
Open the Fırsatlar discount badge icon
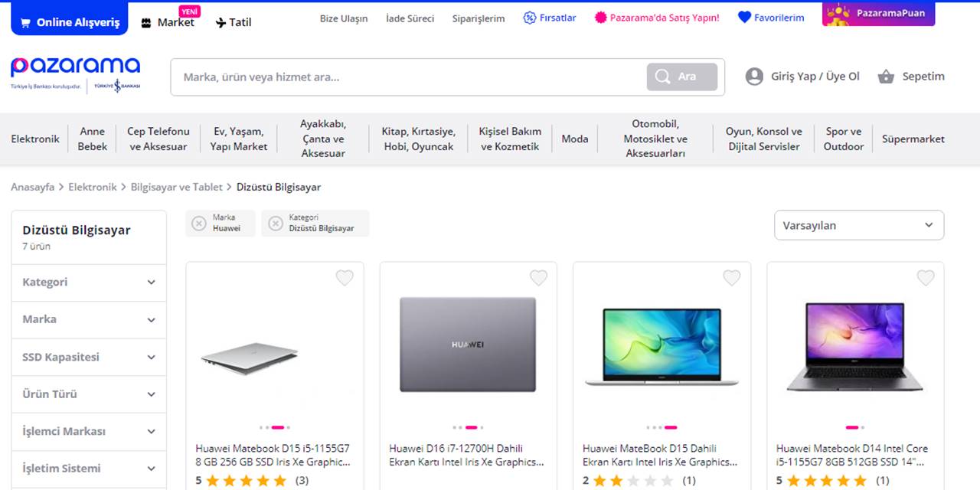(530, 17)
